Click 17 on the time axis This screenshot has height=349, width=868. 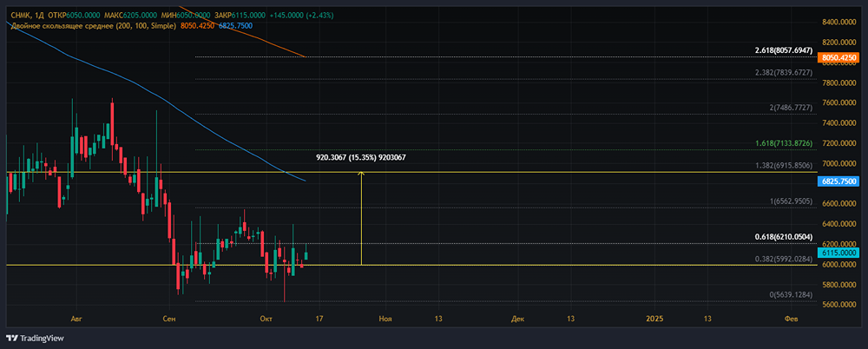pos(319,319)
